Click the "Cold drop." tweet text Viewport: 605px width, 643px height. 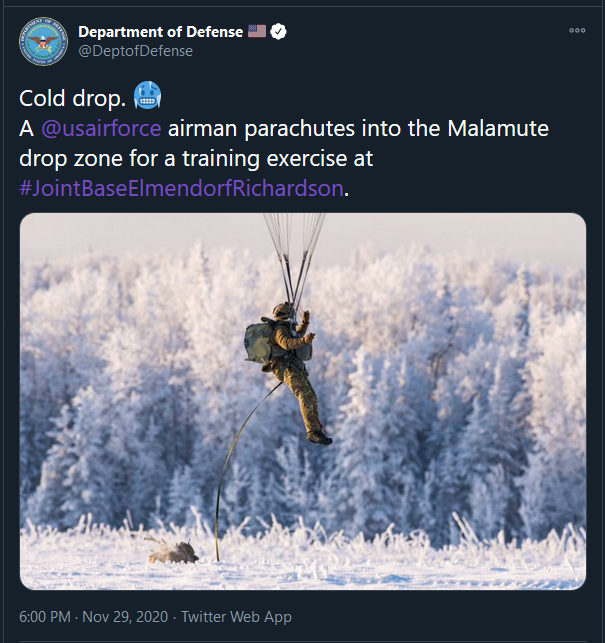pos(70,99)
